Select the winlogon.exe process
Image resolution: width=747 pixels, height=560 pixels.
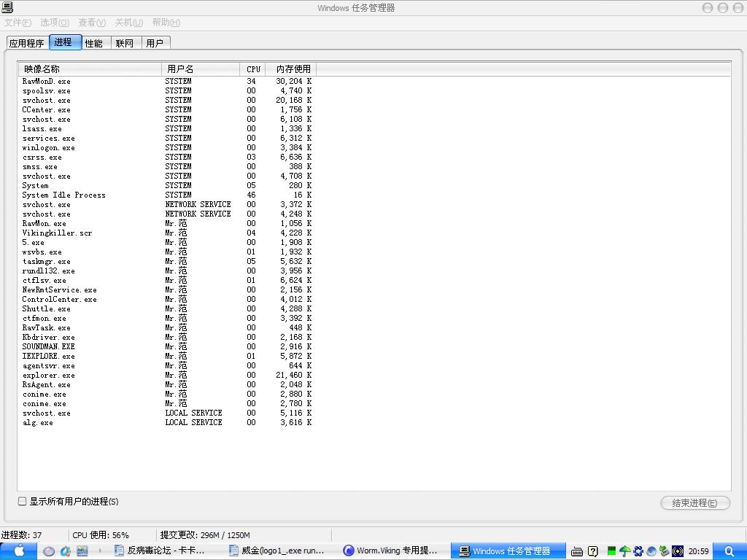click(167, 147)
